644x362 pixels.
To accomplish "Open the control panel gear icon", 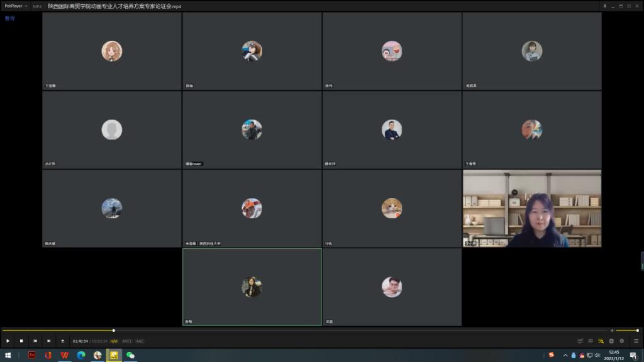I will pos(621,341).
